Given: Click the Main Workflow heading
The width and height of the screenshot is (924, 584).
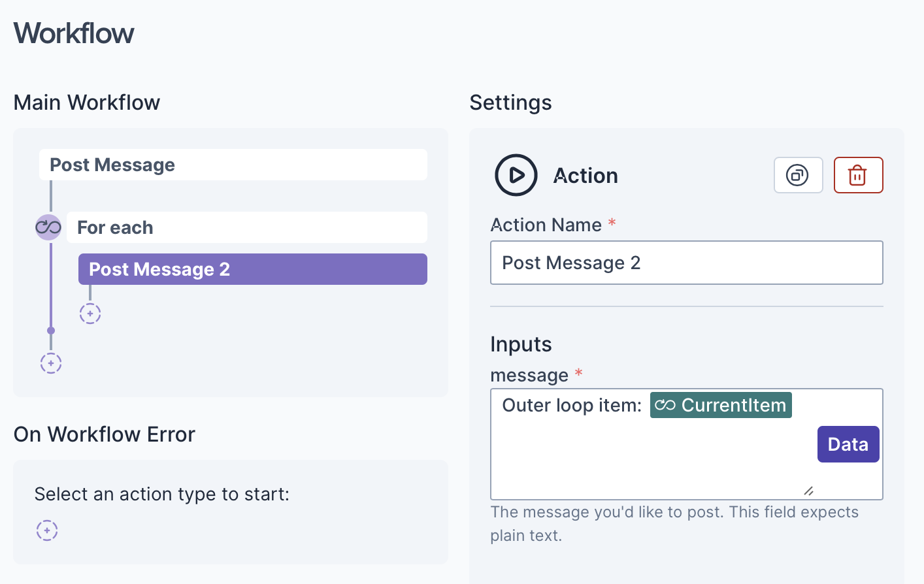Looking at the screenshot, I should 87,103.
